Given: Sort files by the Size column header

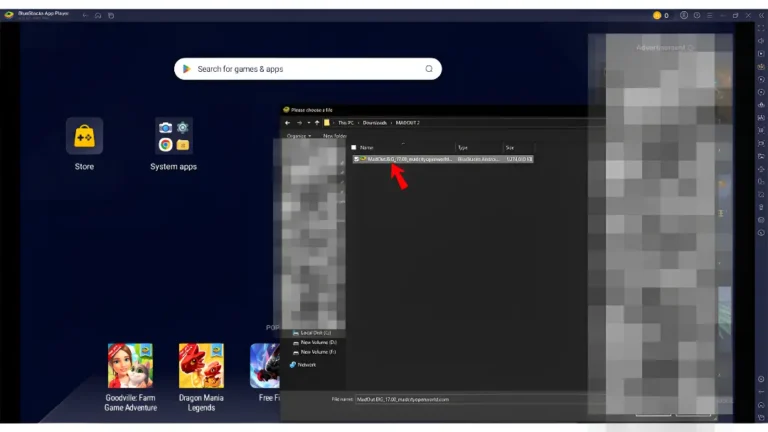Looking at the screenshot, I should pyautogui.click(x=510, y=147).
